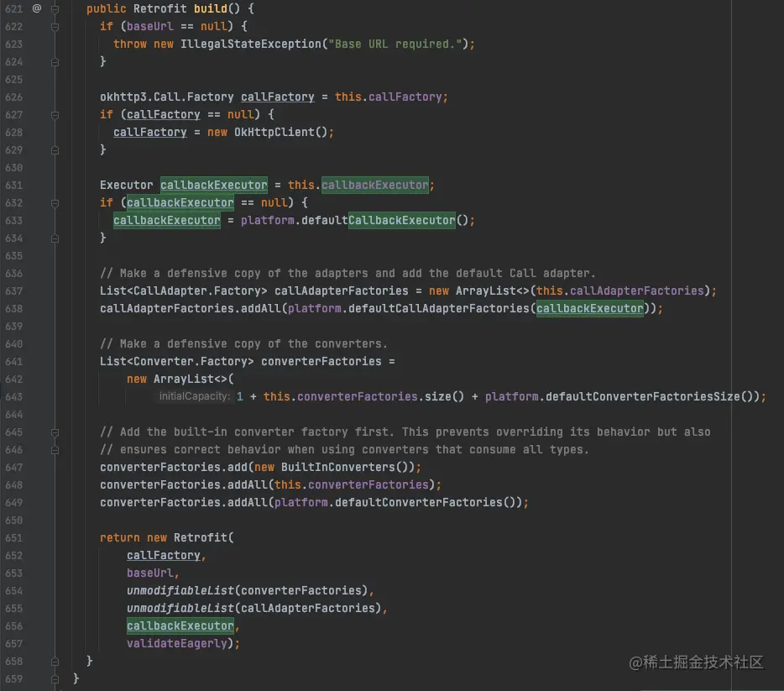Click the initialCapacity: inlay hint on line 643

[195, 396]
